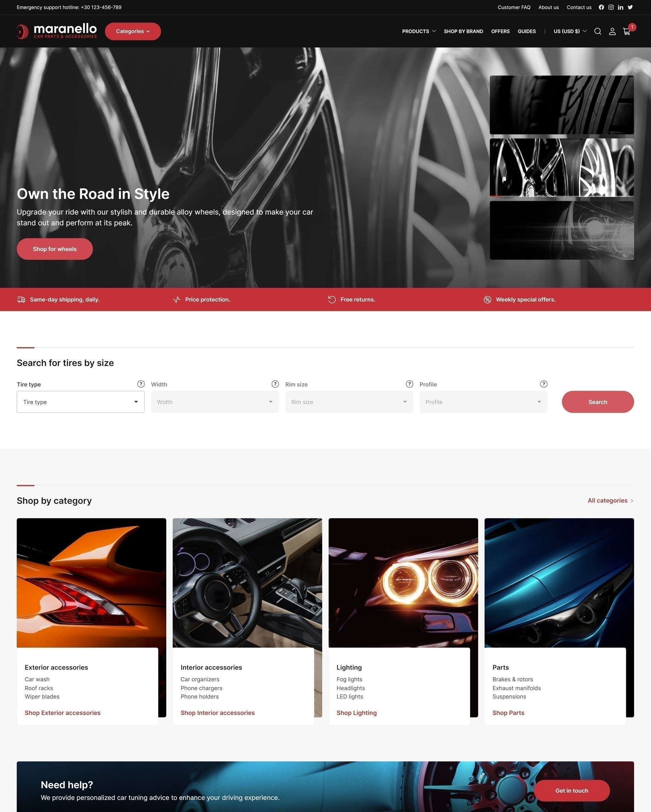Viewport: 651px width, 812px height.
Task: Click the same-day shipping truck icon
Action: pos(21,299)
